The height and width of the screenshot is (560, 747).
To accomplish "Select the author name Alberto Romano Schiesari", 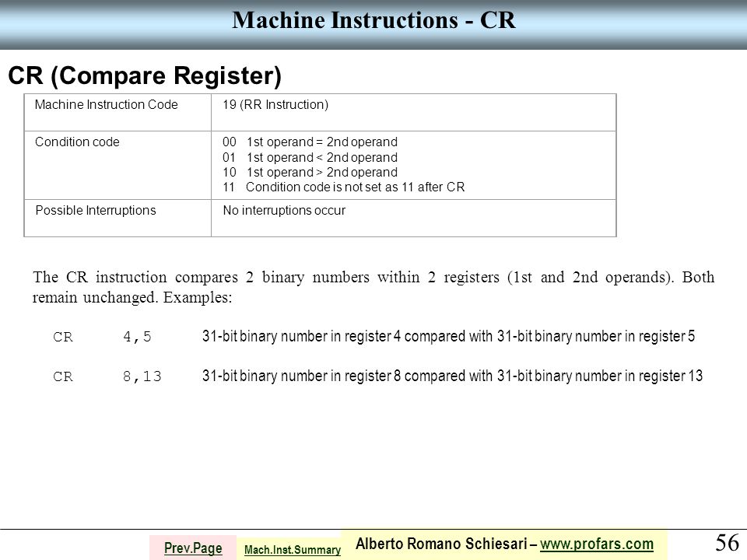I will click(x=441, y=544).
